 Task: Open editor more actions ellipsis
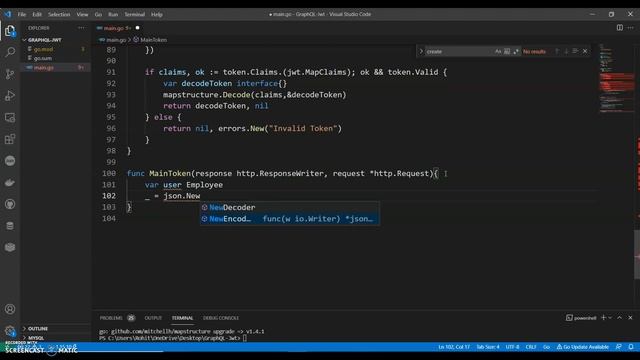(631, 28)
